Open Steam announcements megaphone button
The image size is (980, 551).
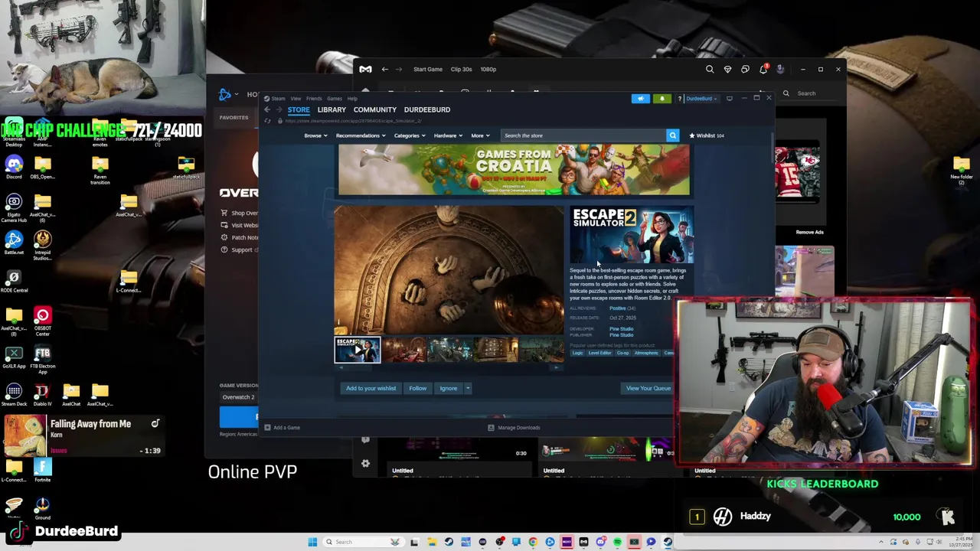(641, 99)
